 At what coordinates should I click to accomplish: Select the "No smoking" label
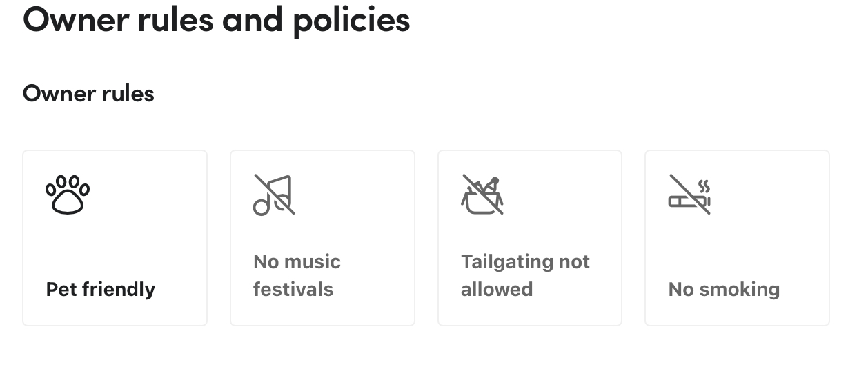pyautogui.click(x=724, y=289)
